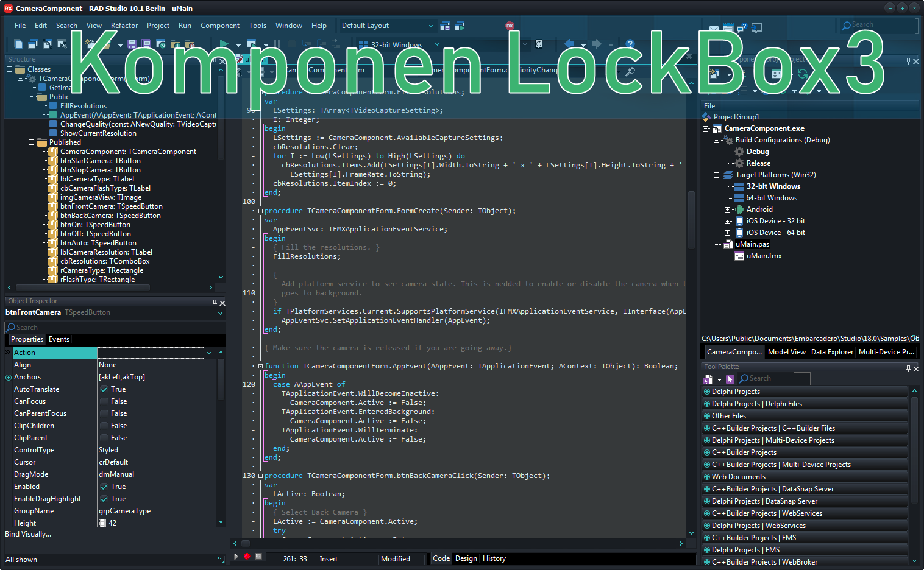Click the green Run arrow icon
The width and height of the screenshot is (924, 570).
224,44
